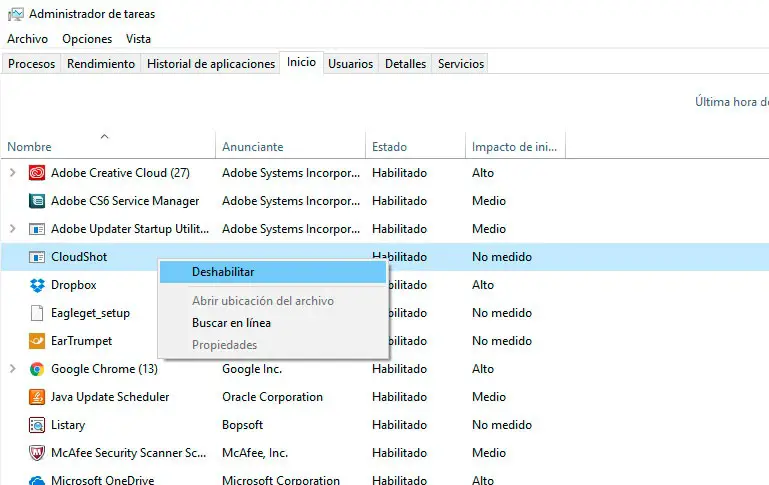Viewport: 769px width, 485px height.
Task: Select the Dropbox icon in the list
Action: (37, 285)
